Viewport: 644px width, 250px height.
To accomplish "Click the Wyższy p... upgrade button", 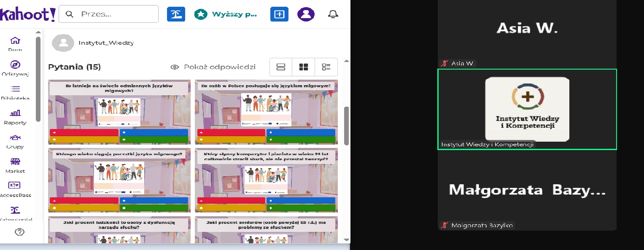I will 226,14.
